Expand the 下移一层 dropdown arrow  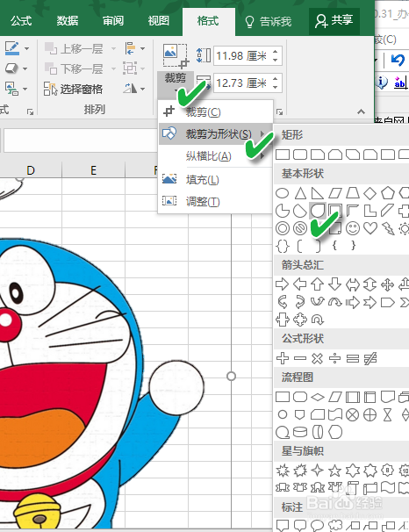(113, 68)
